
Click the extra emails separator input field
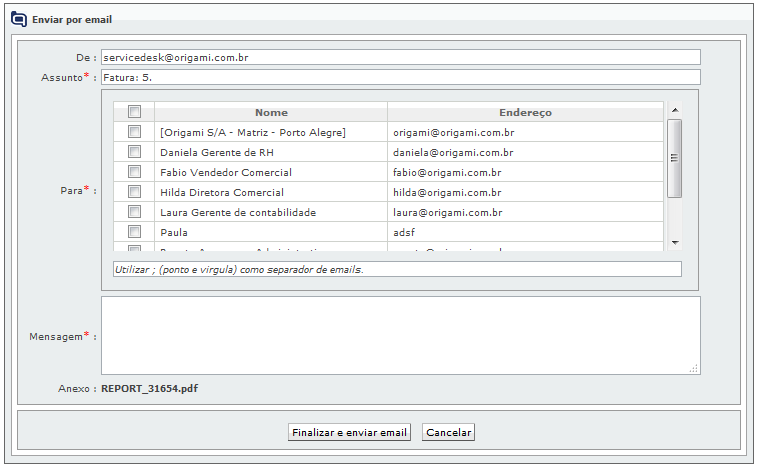point(397,269)
